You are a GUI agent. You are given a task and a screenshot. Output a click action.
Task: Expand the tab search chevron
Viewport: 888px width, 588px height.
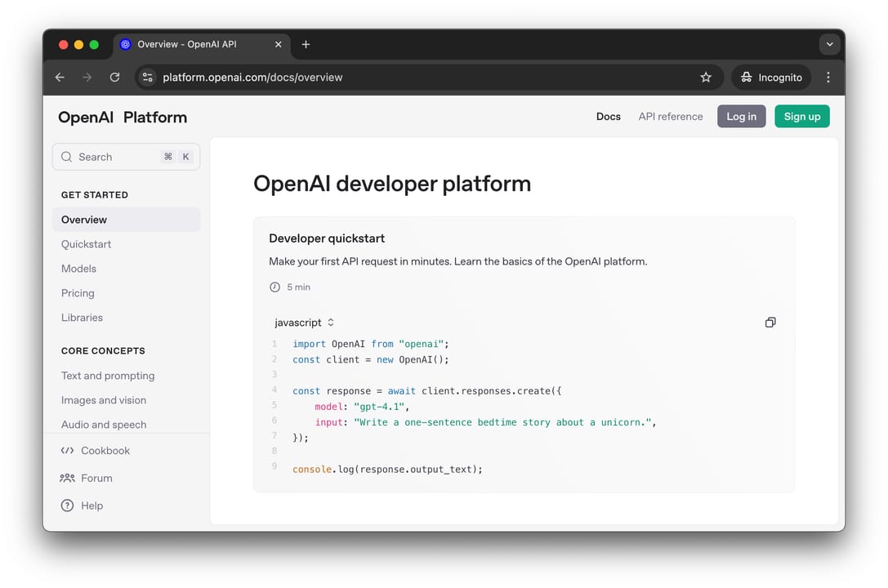(829, 44)
